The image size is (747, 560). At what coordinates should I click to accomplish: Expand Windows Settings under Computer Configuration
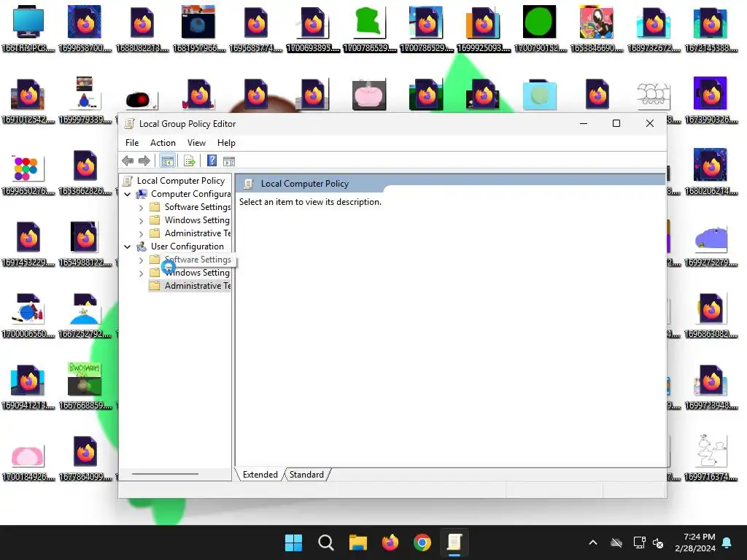click(141, 220)
